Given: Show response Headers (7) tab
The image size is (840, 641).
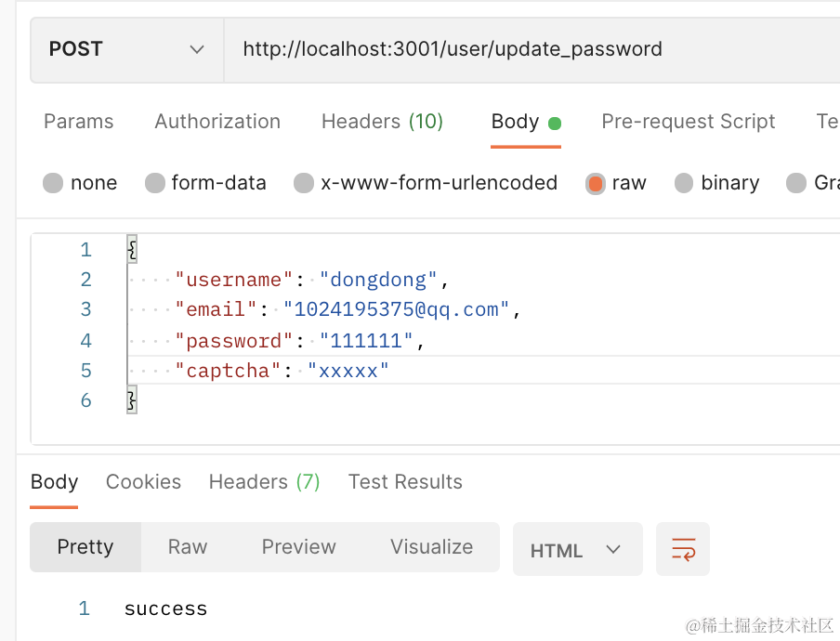Looking at the screenshot, I should point(264,482).
